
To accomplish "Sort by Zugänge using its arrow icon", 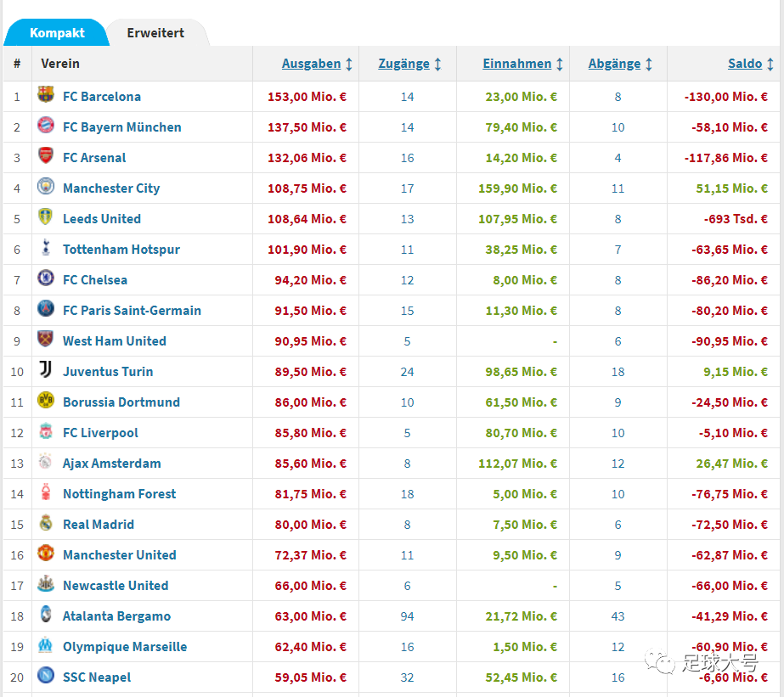I will pyautogui.click(x=437, y=64).
